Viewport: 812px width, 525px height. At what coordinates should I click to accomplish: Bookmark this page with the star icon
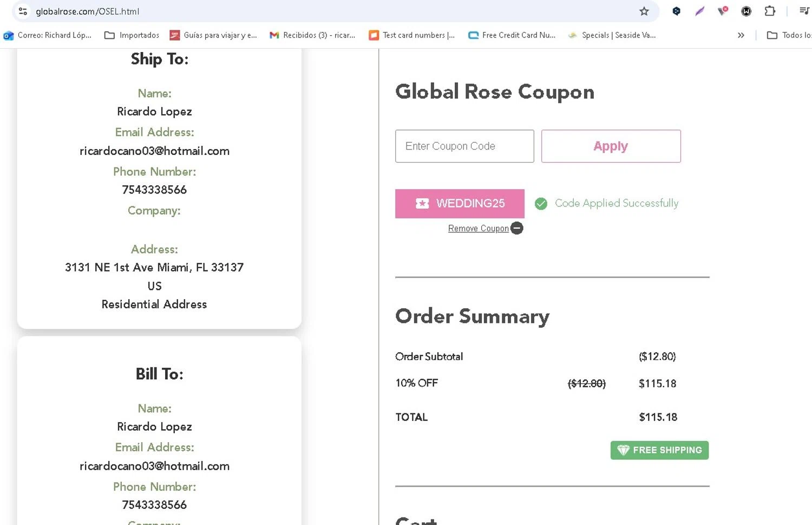click(x=644, y=11)
